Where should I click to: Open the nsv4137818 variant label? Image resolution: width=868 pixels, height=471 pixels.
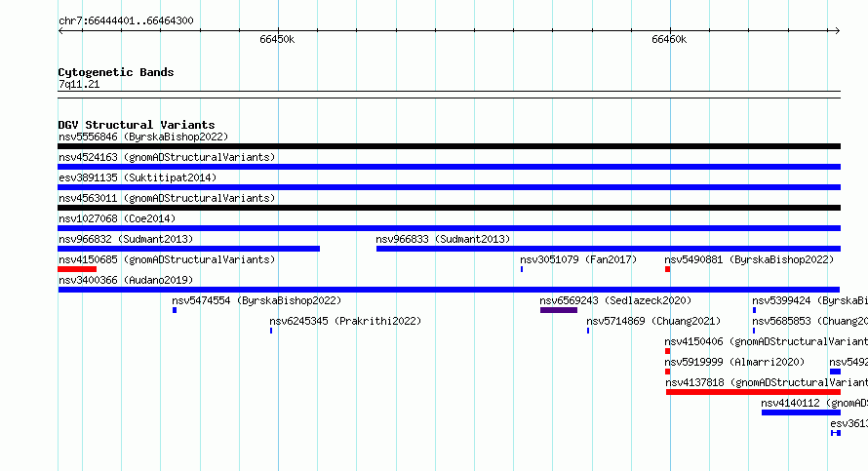pos(767,382)
